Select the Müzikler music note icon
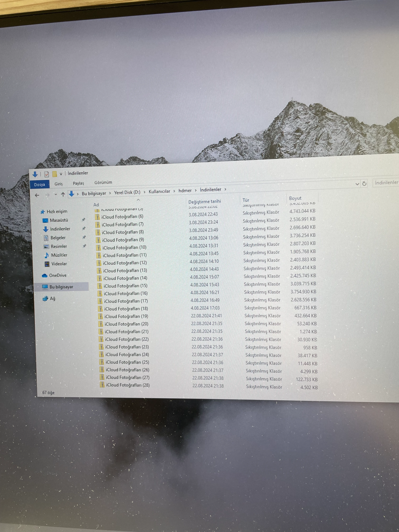 [47, 255]
